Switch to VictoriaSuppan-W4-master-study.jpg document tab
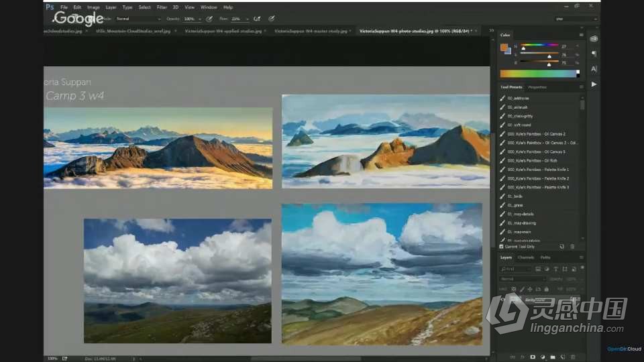 tap(311, 32)
